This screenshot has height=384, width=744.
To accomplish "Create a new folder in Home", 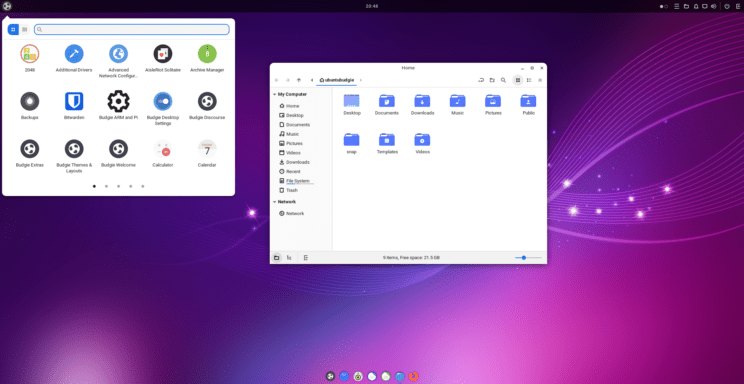I will pyautogui.click(x=492, y=80).
